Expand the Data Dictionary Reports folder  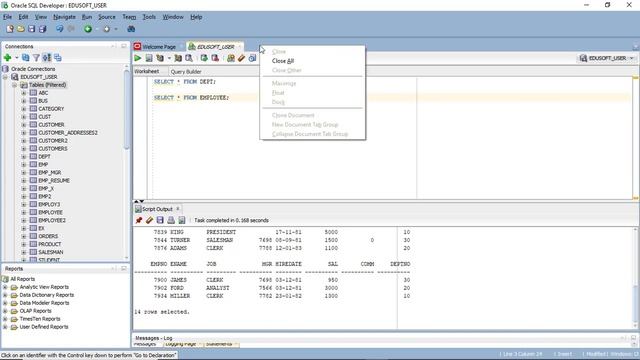pyautogui.click(x=5, y=295)
